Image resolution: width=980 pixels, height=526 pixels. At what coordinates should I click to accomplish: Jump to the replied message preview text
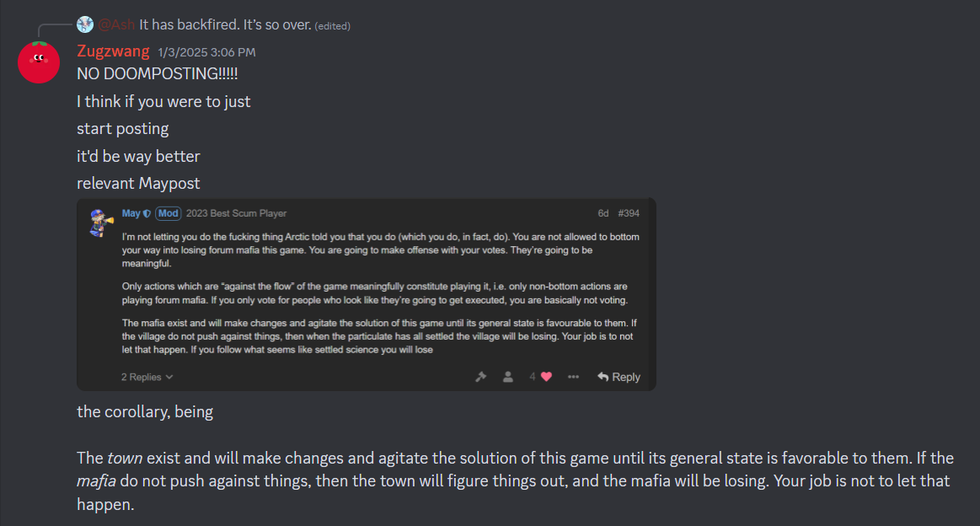point(226,25)
